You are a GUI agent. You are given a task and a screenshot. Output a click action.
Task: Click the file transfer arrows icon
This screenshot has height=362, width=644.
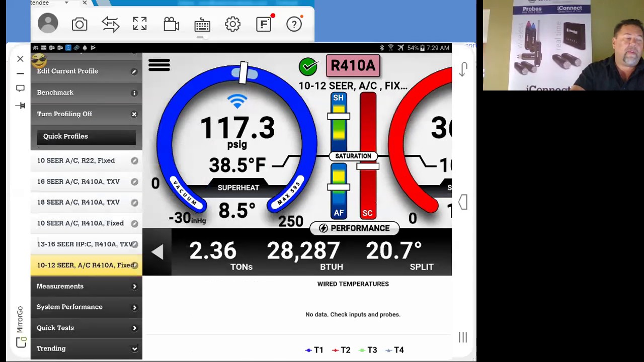[110, 24]
